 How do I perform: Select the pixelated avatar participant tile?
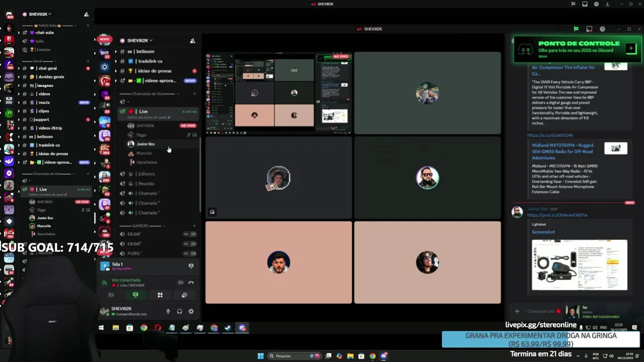(278, 178)
